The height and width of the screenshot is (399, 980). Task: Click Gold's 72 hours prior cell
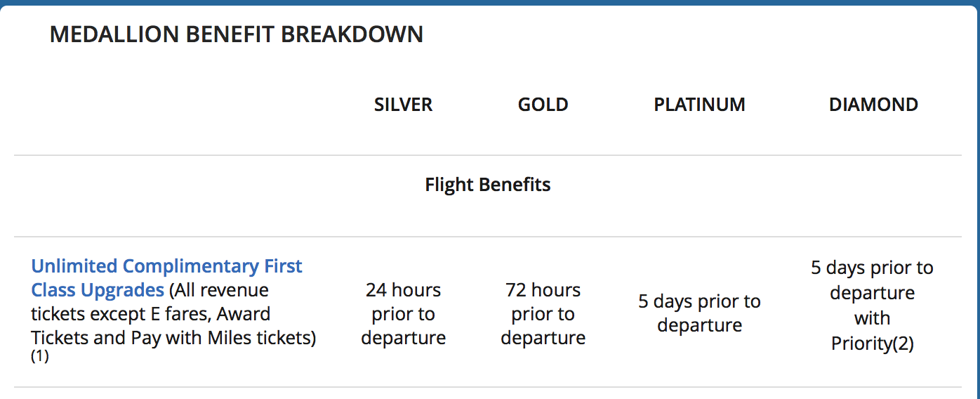(543, 313)
